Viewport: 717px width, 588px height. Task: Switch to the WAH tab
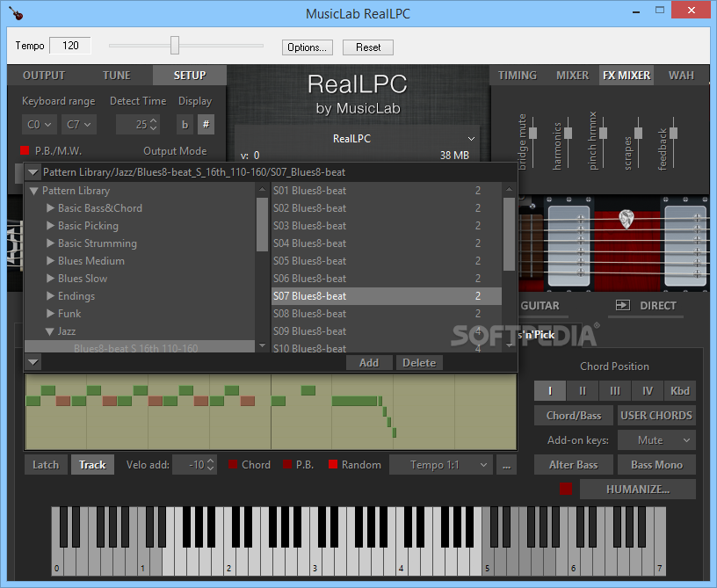click(681, 76)
